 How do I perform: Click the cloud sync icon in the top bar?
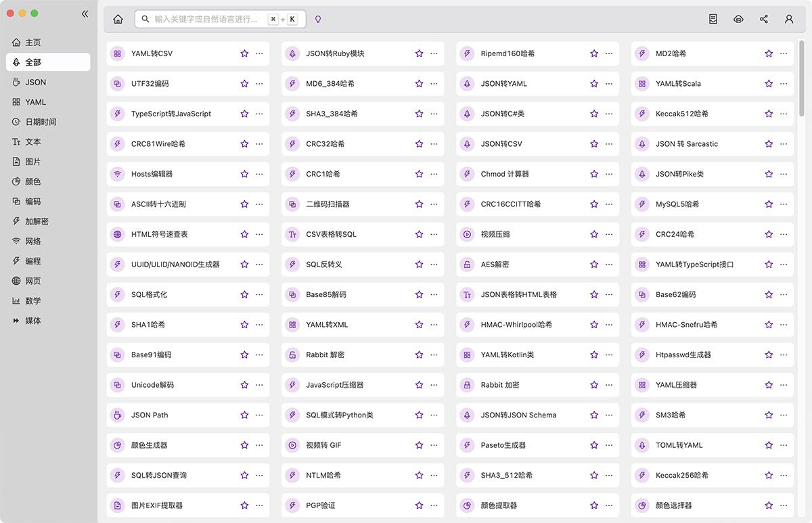pos(738,20)
